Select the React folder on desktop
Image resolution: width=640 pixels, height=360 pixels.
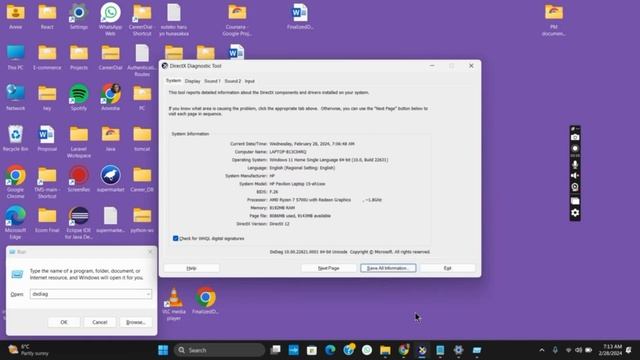(47, 16)
